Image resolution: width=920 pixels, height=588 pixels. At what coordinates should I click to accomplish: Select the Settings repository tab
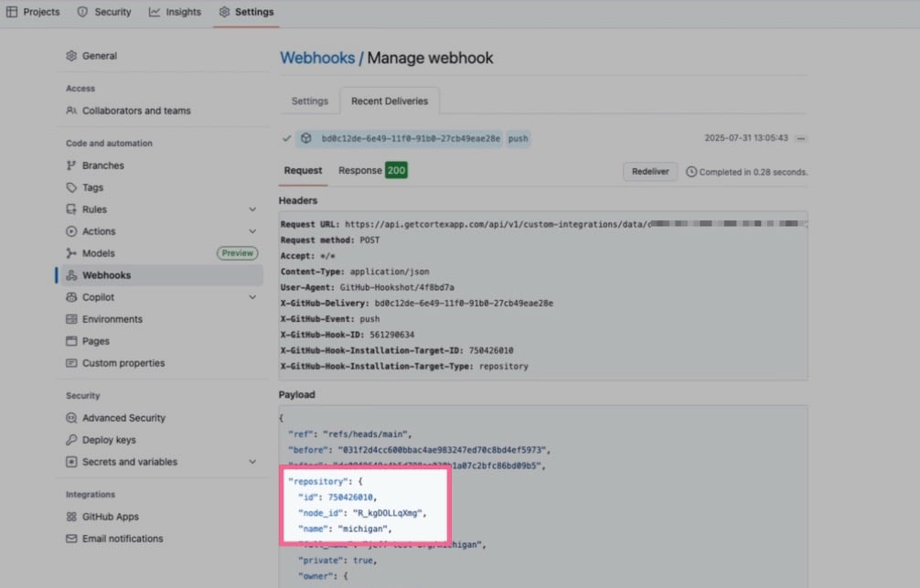click(246, 12)
